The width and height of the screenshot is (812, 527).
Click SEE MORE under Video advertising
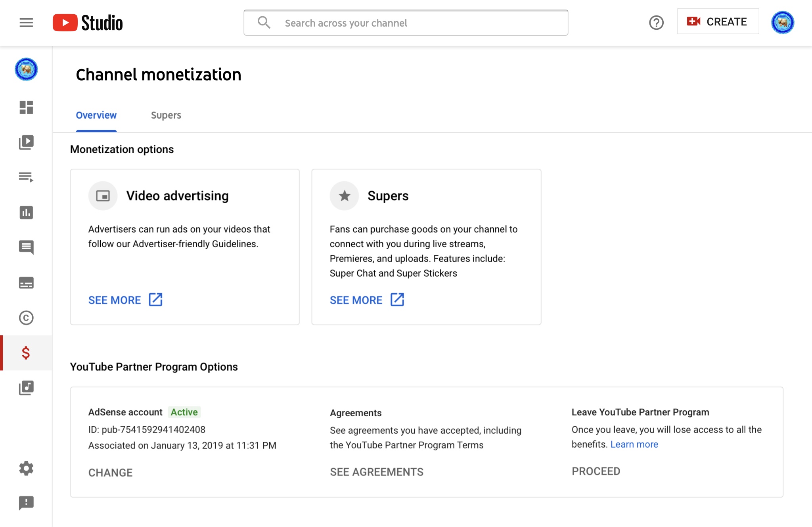pyautogui.click(x=125, y=300)
